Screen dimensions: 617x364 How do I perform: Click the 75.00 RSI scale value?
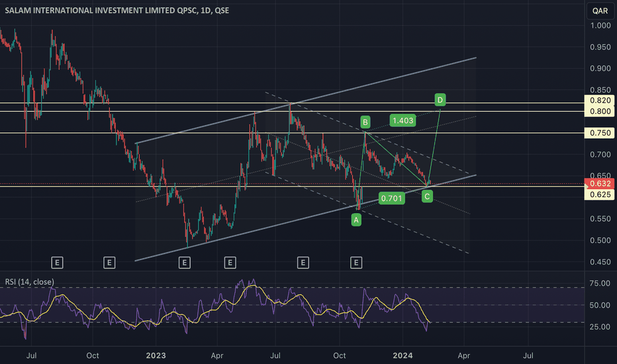pos(600,283)
